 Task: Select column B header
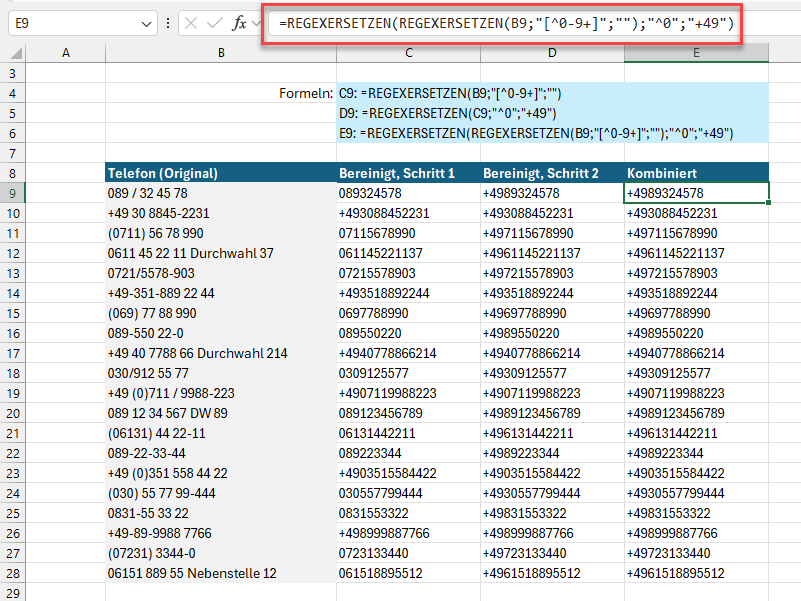coord(220,53)
